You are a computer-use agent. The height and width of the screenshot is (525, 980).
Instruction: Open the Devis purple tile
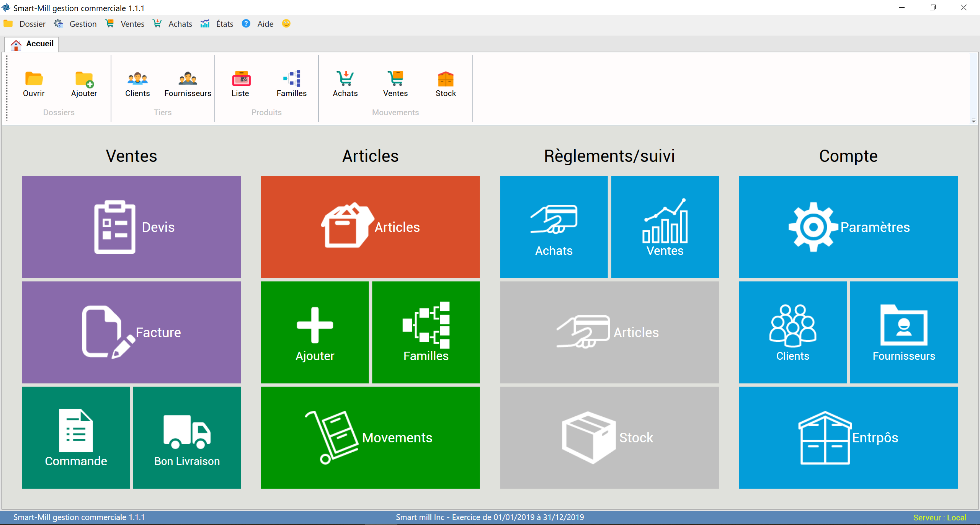click(x=131, y=227)
